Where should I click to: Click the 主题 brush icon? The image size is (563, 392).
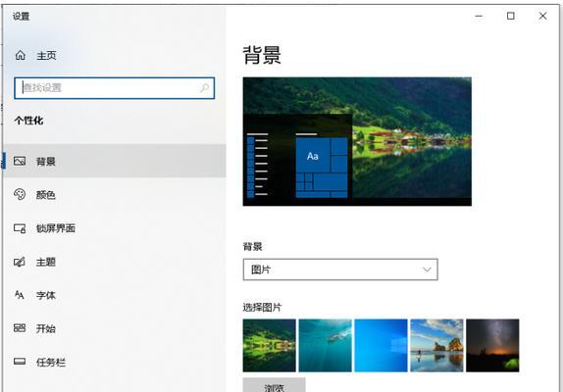tap(20, 262)
